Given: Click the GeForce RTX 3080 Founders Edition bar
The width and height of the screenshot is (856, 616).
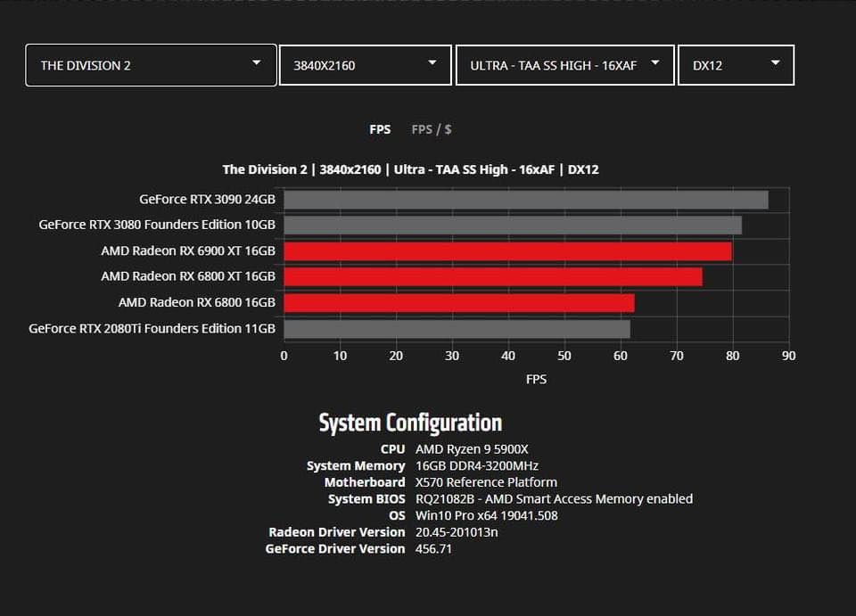Looking at the screenshot, I should (x=513, y=226).
